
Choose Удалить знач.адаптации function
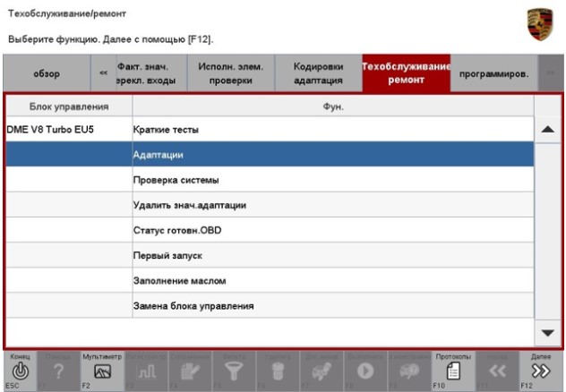331,205
